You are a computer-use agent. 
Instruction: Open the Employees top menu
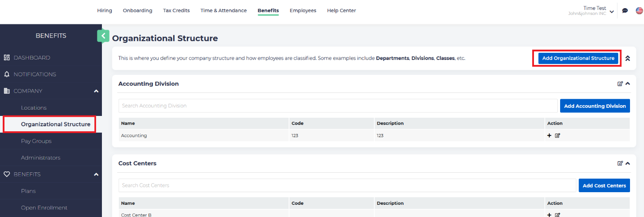[303, 10]
